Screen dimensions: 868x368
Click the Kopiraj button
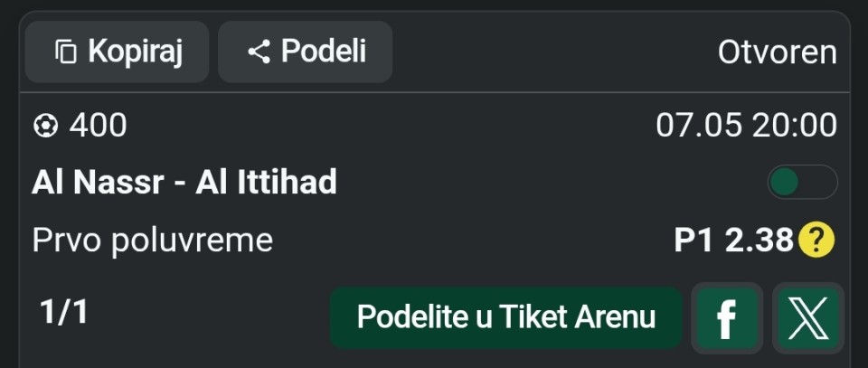click(117, 52)
